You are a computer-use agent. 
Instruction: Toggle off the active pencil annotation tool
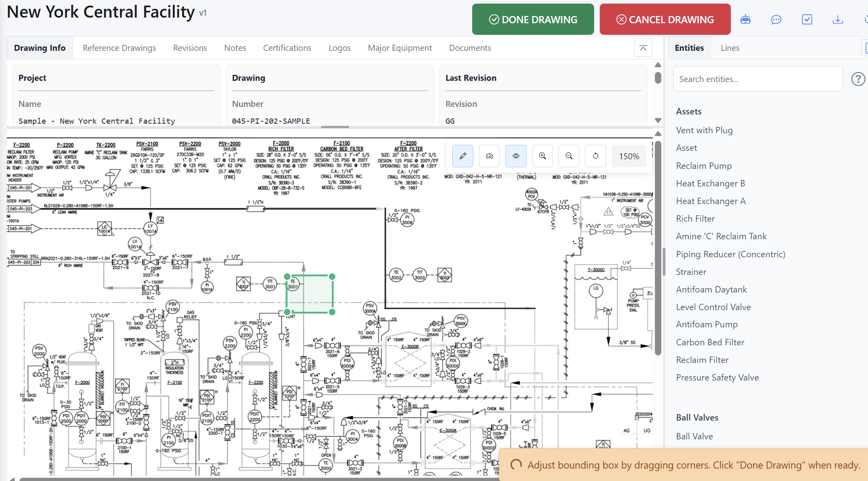click(462, 156)
